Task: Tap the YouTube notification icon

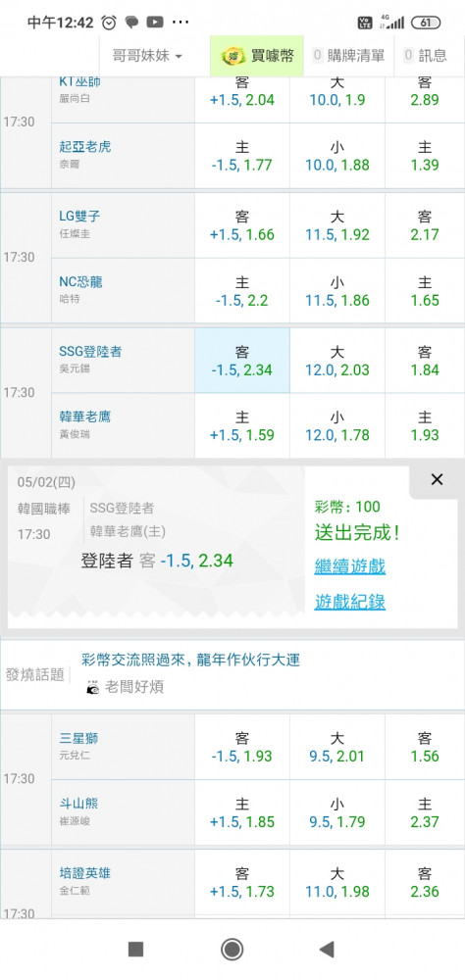Action: tap(155, 23)
